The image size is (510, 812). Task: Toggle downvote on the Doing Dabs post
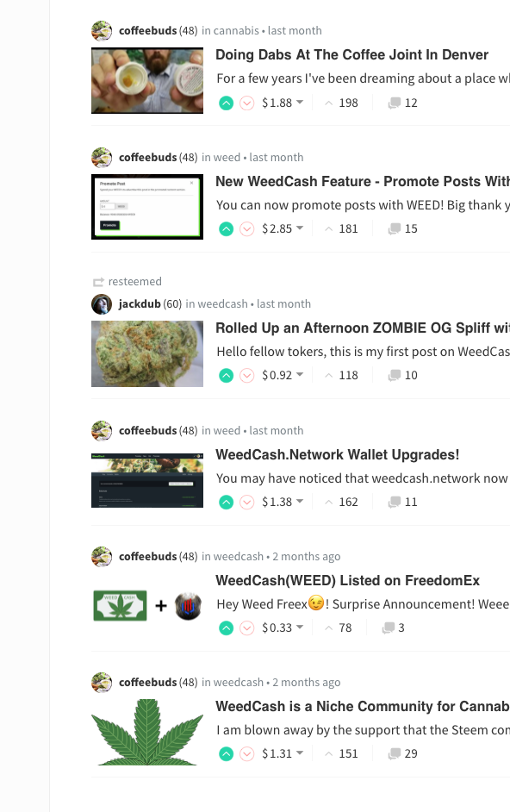point(247,103)
